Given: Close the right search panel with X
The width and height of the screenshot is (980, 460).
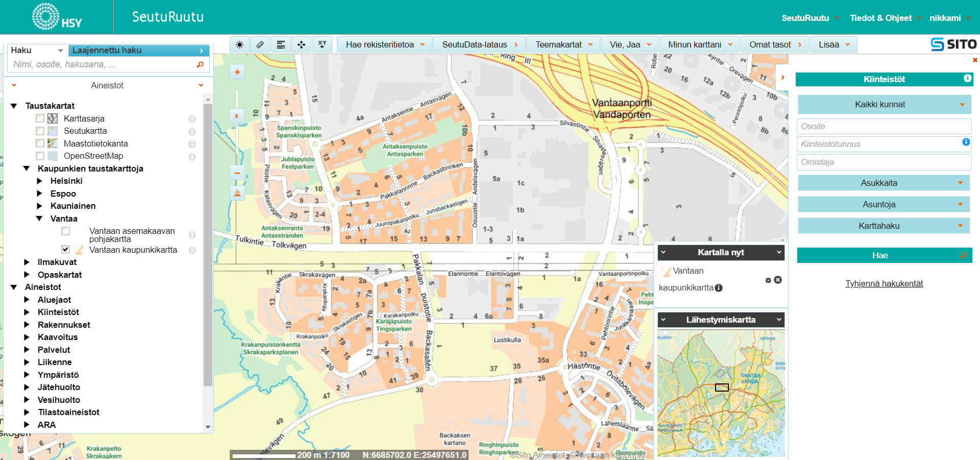Looking at the screenshot, I should point(975,60).
